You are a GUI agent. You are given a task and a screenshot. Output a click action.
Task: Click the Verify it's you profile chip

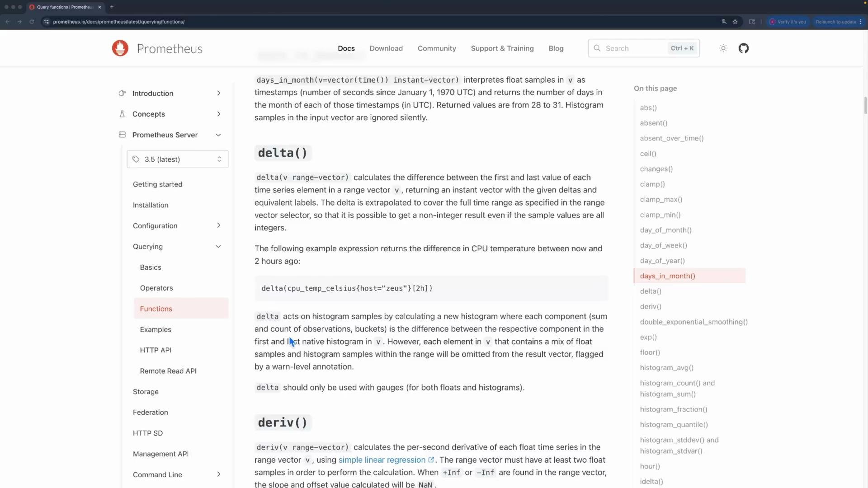(x=788, y=22)
